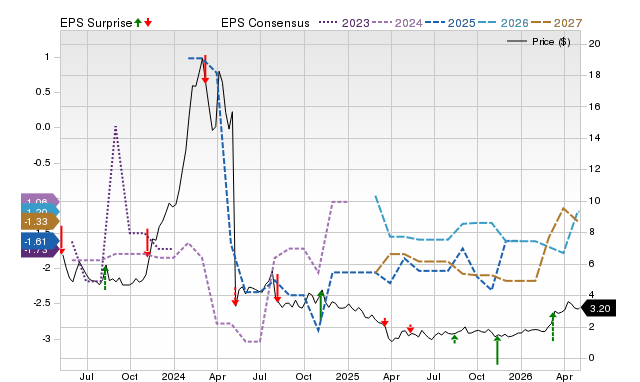Select the green dashed surprise arrow near March 2026
640x382 pixels.
553,326
